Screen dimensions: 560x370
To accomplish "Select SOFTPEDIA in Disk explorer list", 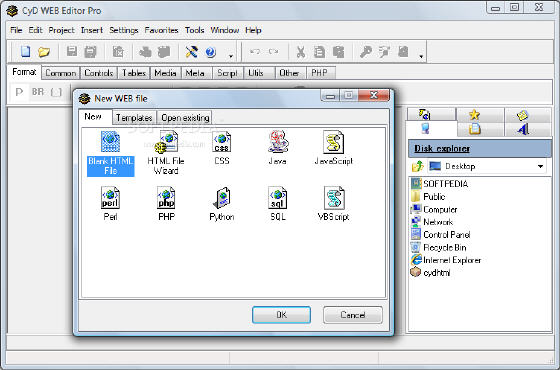I will 445,184.
